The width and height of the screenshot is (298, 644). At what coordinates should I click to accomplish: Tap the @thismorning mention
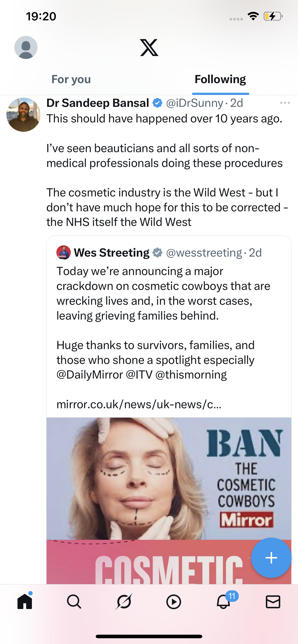click(191, 375)
